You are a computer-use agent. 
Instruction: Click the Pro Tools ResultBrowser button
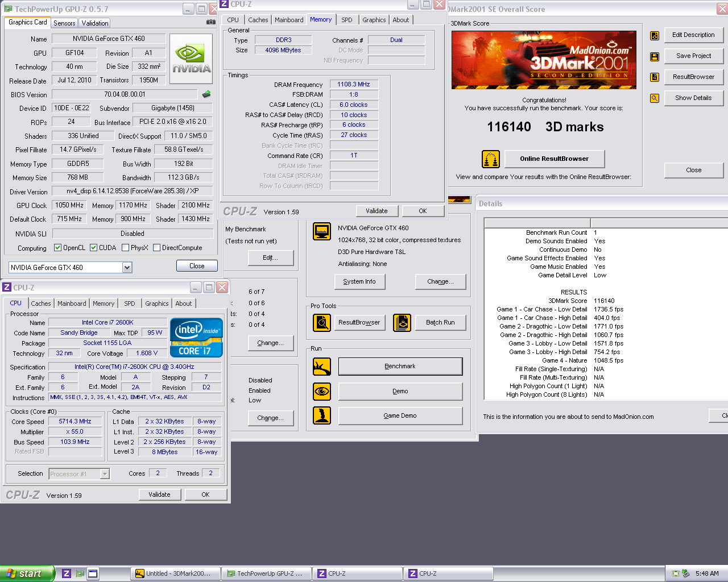[x=359, y=322]
